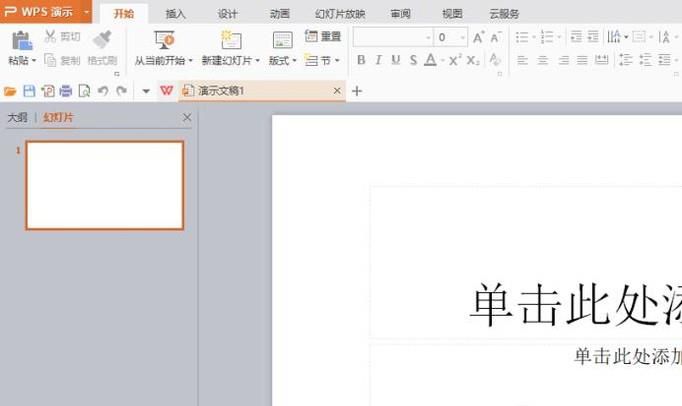Screen dimensions: 682x406
Task: Open the text direction tool
Action: [x=614, y=37]
